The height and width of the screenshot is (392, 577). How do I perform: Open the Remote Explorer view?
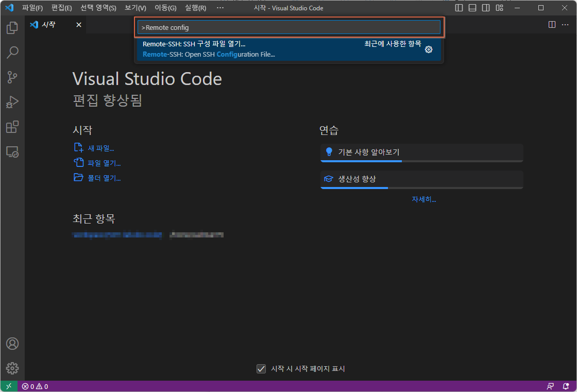(12, 152)
